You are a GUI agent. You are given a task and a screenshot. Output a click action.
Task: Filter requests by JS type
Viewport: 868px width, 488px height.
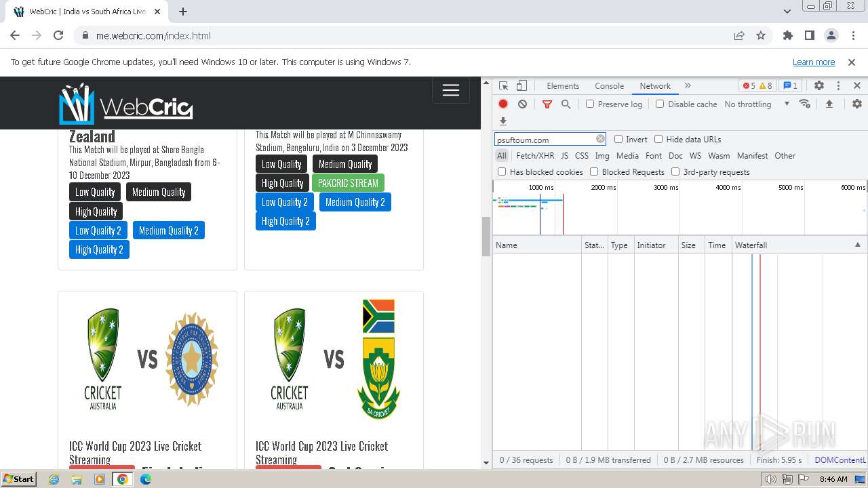[x=564, y=156]
